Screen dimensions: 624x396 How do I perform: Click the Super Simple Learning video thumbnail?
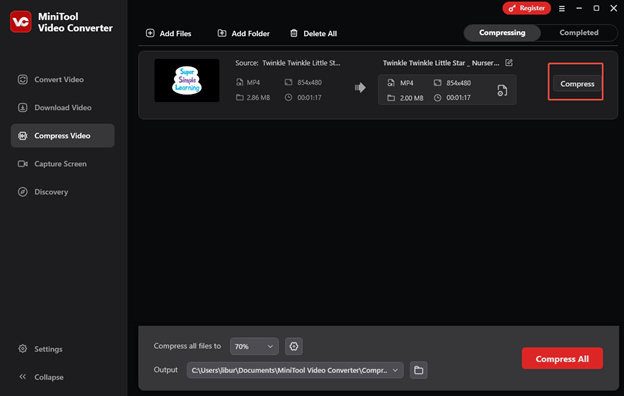[x=187, y=80]
